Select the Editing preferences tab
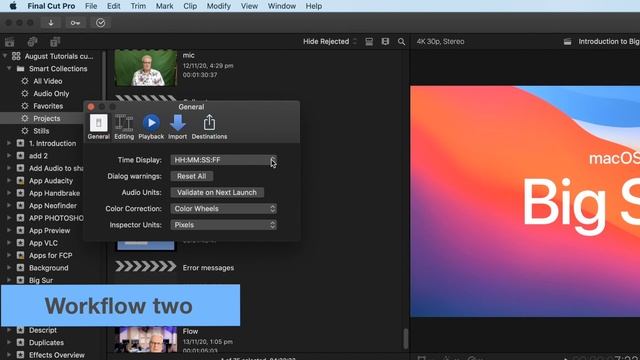The image size is (640, 360). pos(124,127)
